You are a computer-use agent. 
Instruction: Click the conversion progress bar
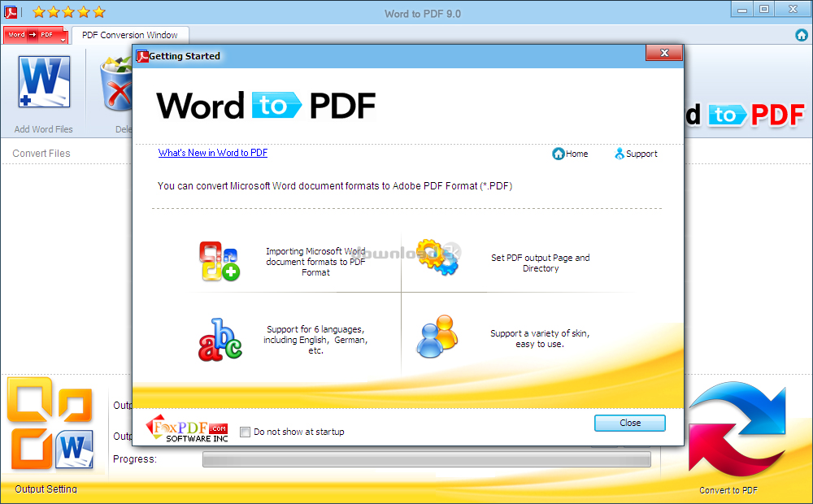tap(427, 459)
